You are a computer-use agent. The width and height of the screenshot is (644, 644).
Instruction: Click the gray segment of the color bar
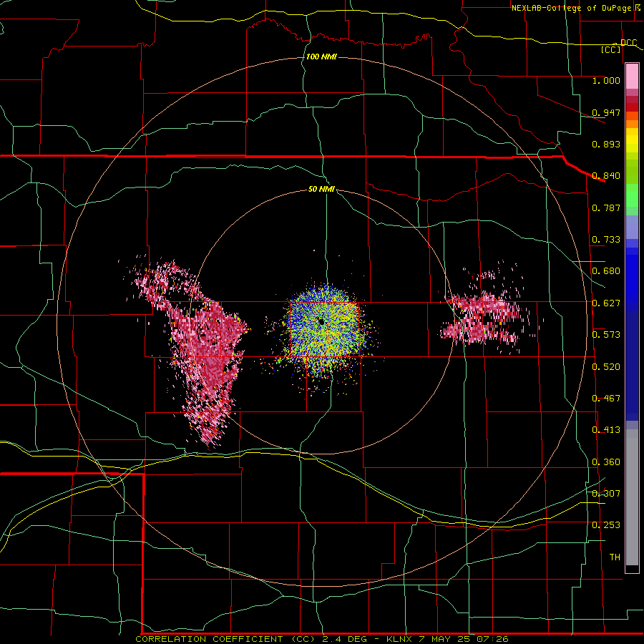tap(632, 497)
